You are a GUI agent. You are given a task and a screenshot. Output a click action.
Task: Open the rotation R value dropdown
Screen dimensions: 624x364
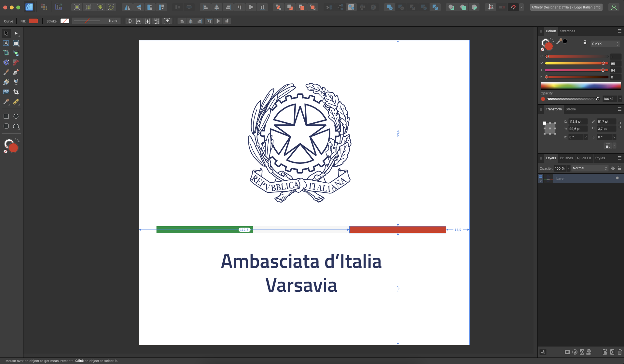click(x=586, y=137)
